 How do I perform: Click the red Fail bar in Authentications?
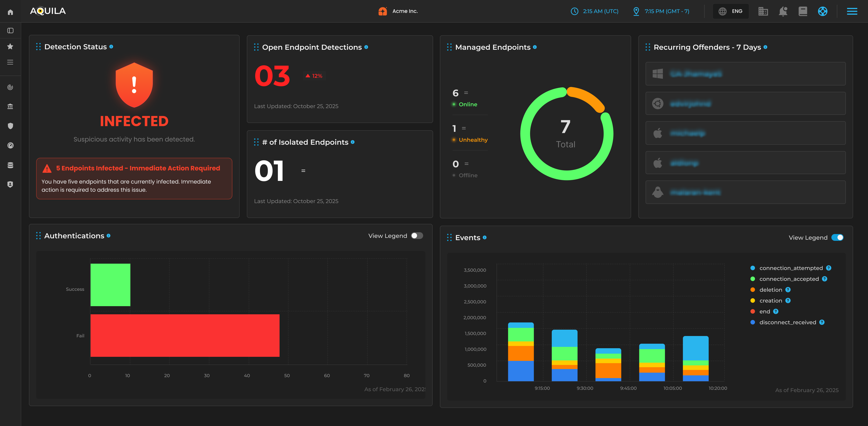tap(184, 335)
